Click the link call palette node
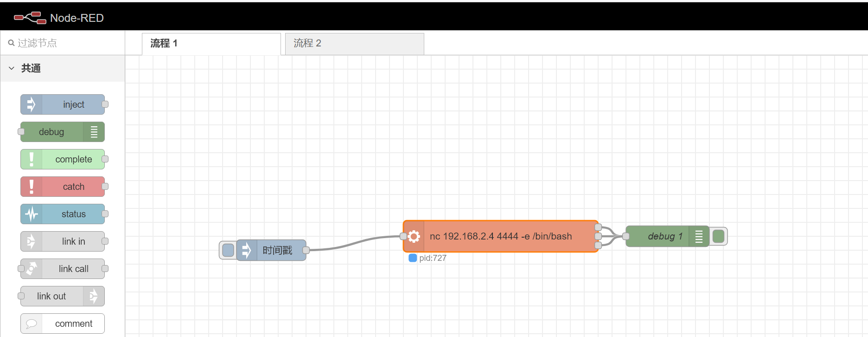 63,269
